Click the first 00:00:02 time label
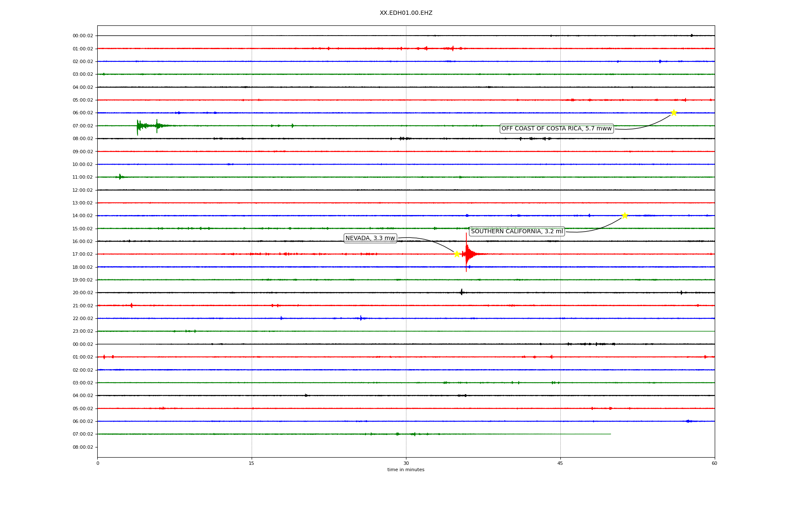812x508 pixels. tap(82, 36)
